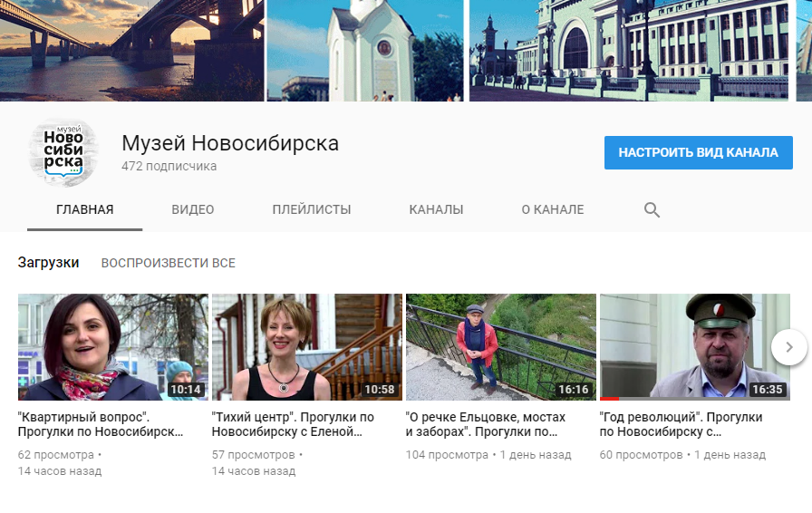Viewport: 812px width, 513px height.
Task: Open "Год революций" video thumbnail
Action: click(x=694, y=346)
